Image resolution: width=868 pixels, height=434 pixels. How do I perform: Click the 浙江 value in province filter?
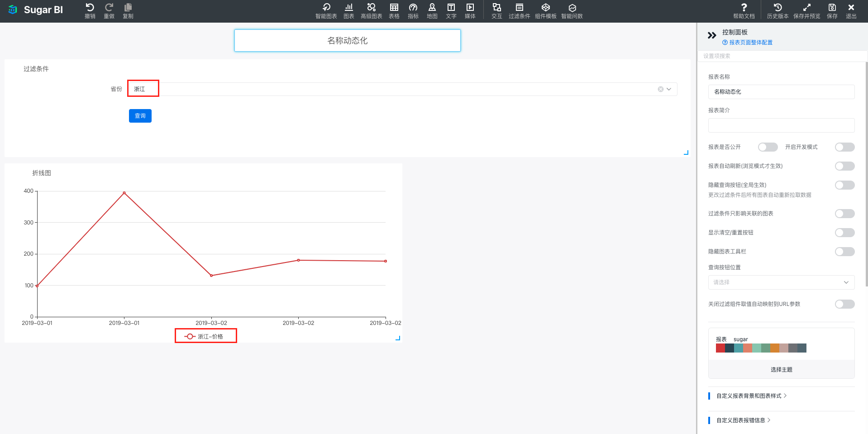pyautogui.click(x=139, y=89)
